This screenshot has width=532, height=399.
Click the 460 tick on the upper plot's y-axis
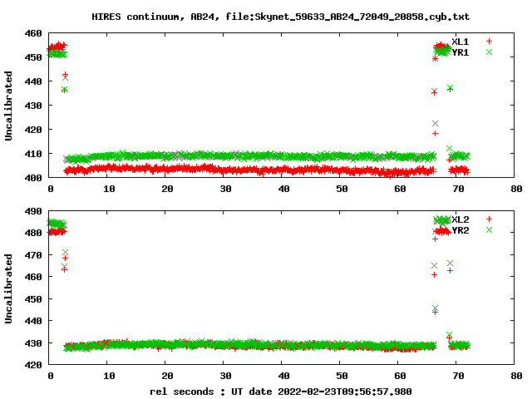point(33,33)
